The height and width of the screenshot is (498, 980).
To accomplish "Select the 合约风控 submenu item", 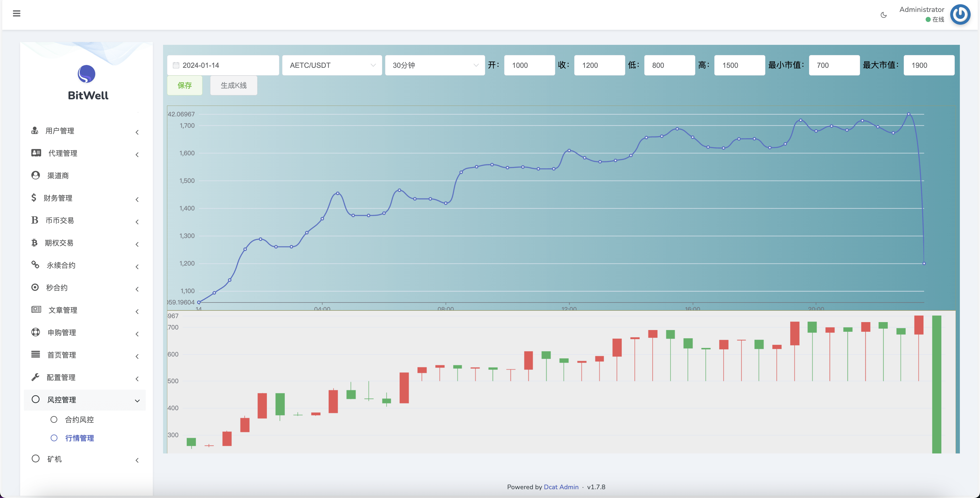I will (79, 419).
